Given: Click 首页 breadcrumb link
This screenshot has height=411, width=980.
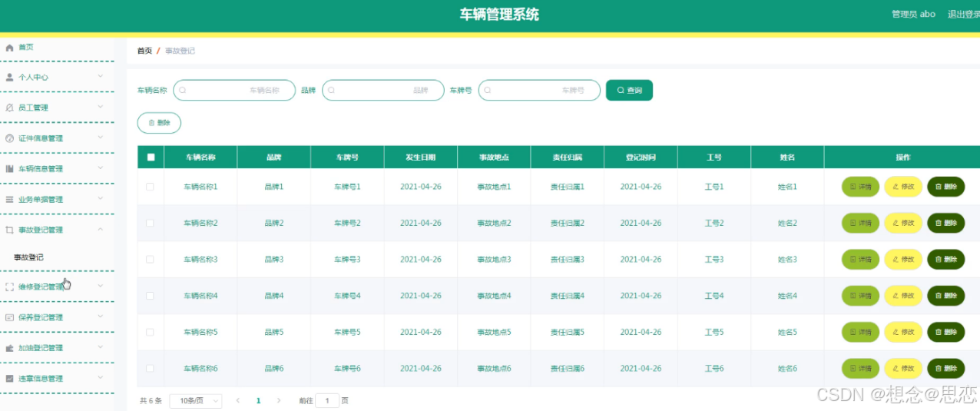Looking at the screenshot, I should point(144,51).
